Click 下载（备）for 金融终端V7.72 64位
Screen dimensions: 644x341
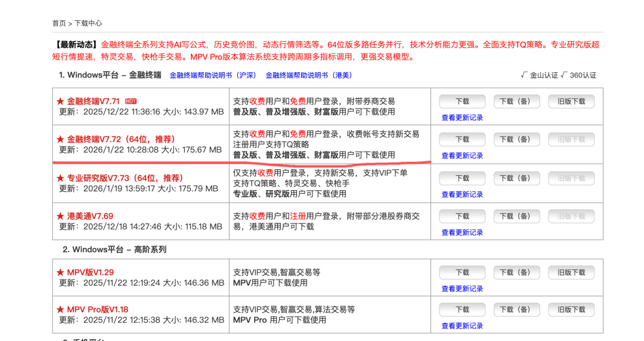[516, 139]
